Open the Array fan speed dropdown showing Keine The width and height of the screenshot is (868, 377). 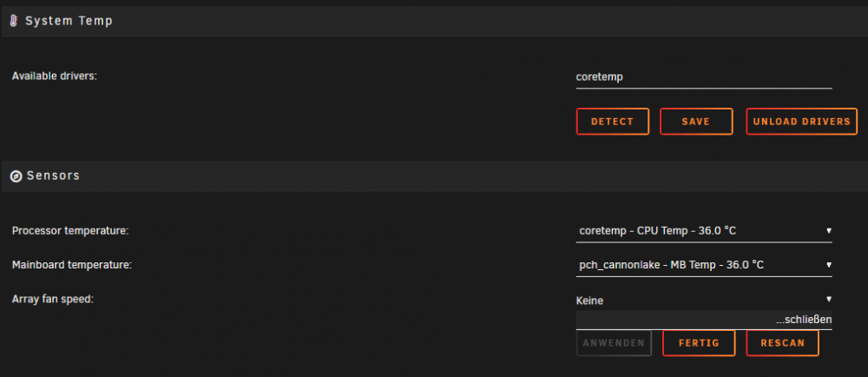point(704,300)
